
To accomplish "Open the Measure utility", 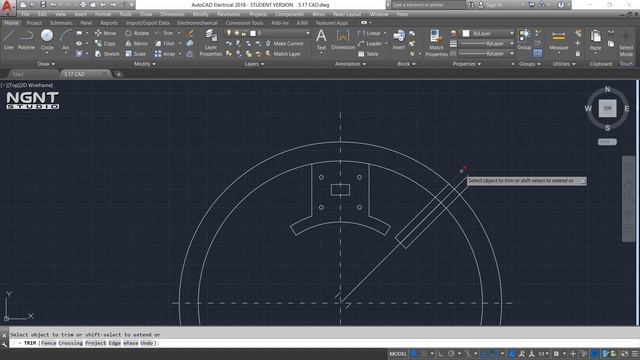I will pyautogui.click(x=558, y=40).
